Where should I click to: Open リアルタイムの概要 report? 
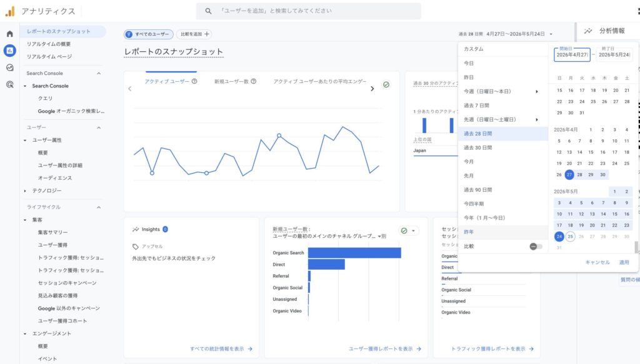[x=49, y=44]
